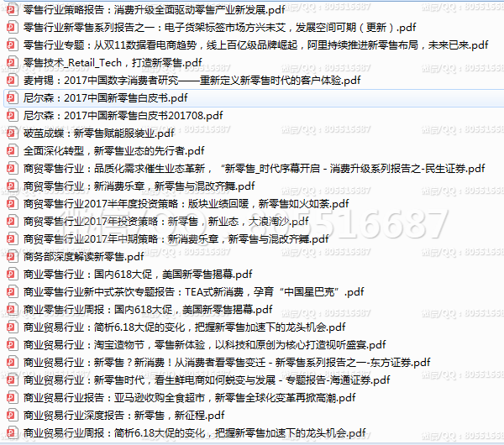Click the PDF icon beside 商贸零售行业：新消费乐章，新零售与混改齐舞.pdf
Viewport: 504px width, 445px height.
pos(12,186)
